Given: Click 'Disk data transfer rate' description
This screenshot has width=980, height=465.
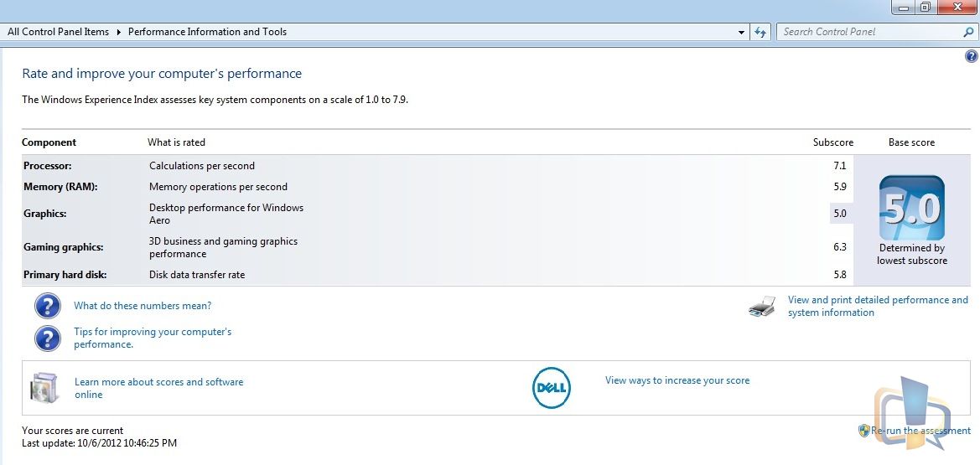Looking at the screenshot, I should (x=197, y=275).
